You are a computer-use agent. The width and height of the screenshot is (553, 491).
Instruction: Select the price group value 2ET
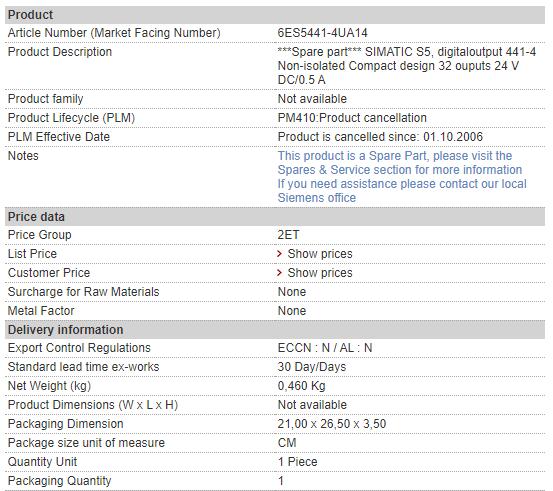[x=288, y=235]
